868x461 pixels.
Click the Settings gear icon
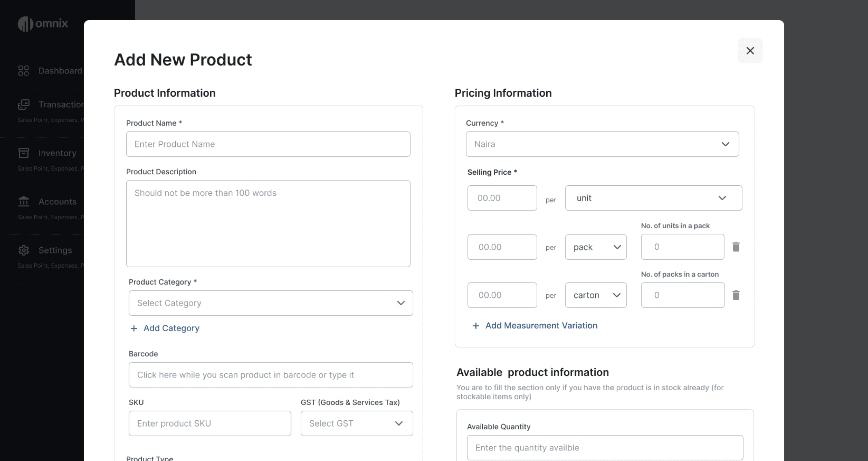pos(23,250)
